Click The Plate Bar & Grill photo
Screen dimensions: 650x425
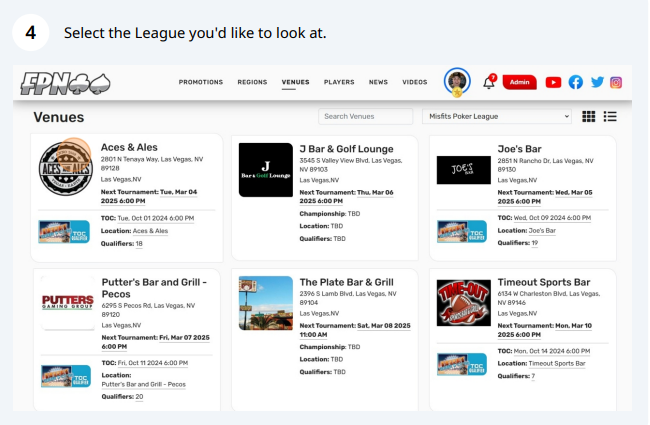point(266,303)
